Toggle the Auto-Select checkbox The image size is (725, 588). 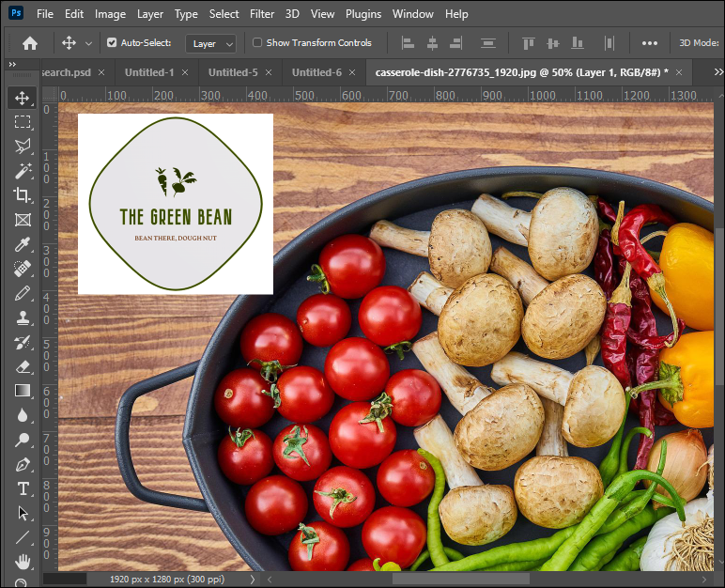tap(112, 42)
